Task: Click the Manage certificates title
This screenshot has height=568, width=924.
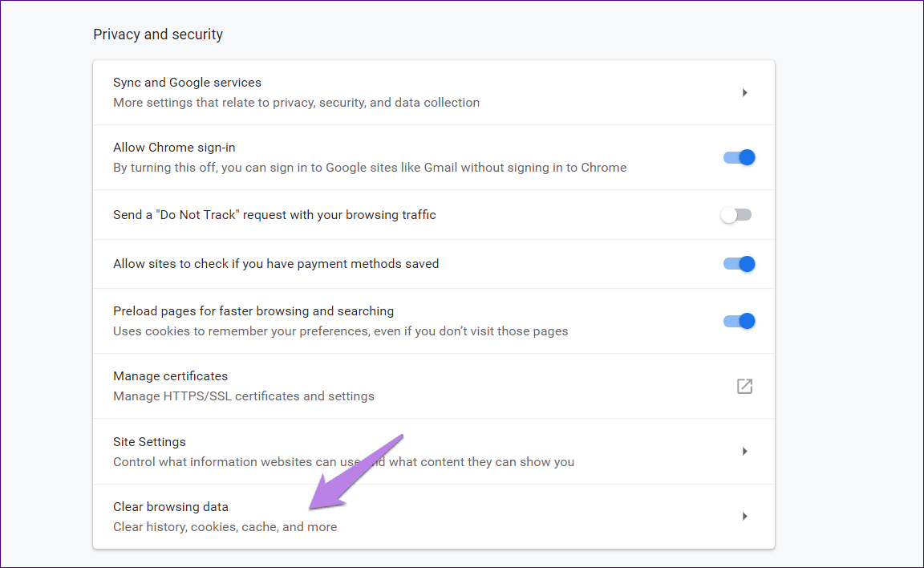Action: (x=170, y=376)
